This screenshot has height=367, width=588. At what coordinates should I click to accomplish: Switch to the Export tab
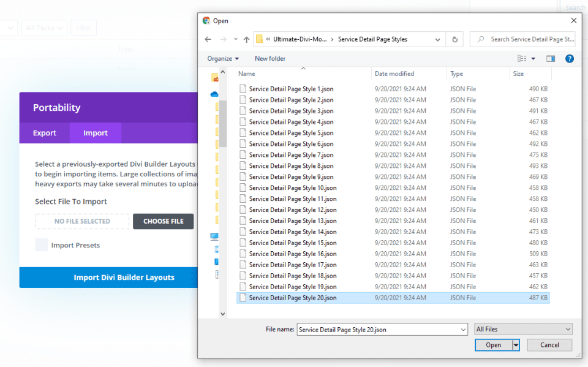[44, 133]
